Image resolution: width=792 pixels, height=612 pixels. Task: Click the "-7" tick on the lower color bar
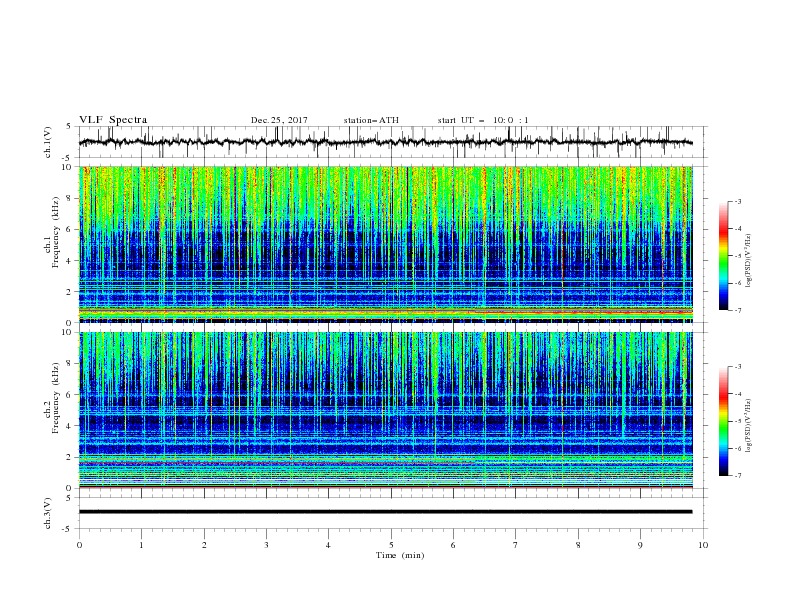click(737, 475)
